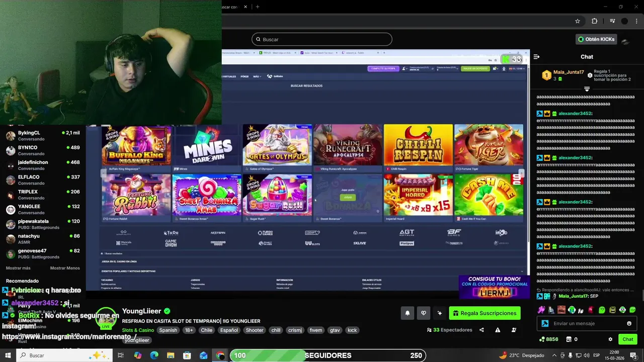Click the Chilli Respin game thumbnail
Image resolution: width=644 pixels, height=362 pixels.
click(x=418, y=145)
